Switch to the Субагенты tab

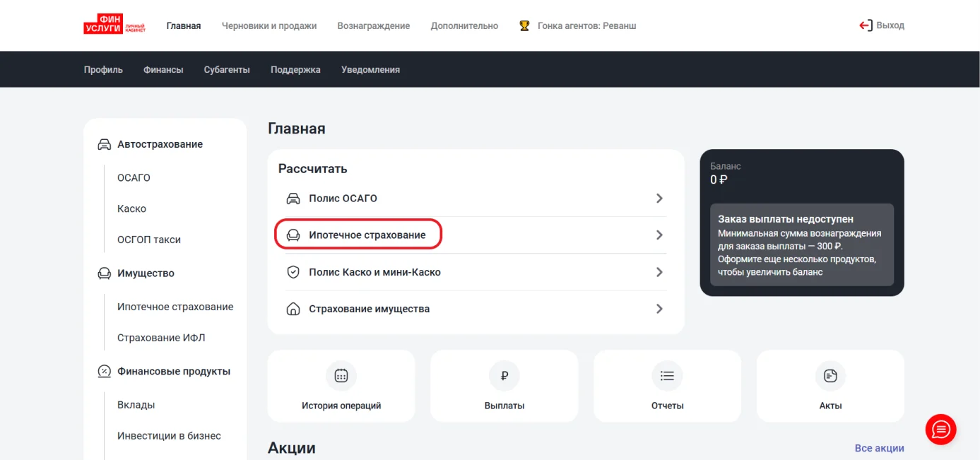[x=227, y=69]
